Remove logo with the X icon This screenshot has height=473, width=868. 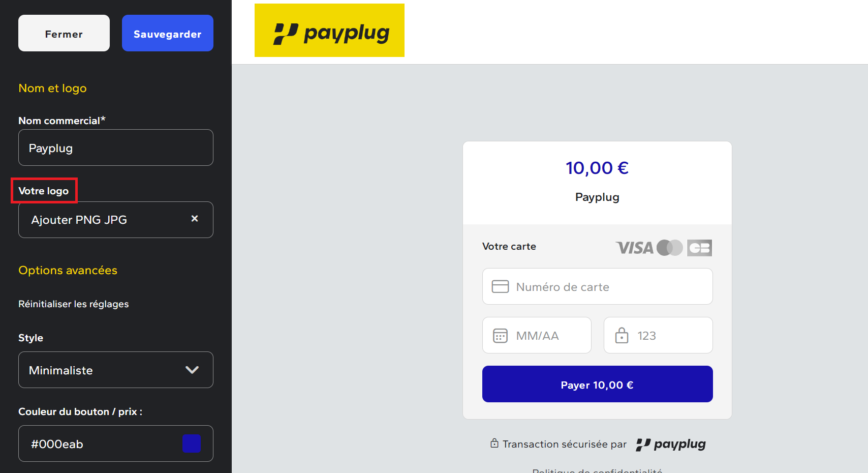click(195, 219)
